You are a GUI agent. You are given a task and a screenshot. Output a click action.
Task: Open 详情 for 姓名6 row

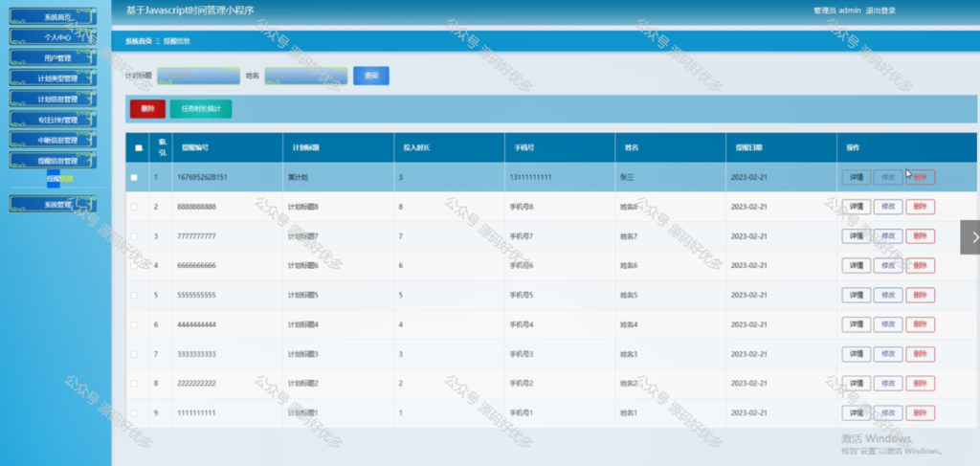[857, 265]
